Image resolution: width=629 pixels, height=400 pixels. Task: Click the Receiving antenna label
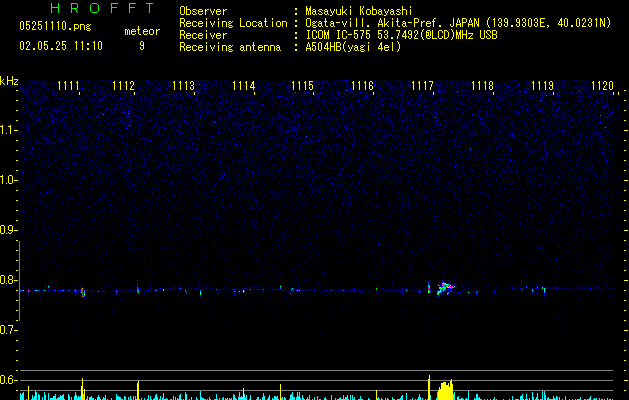tap(230, 47)
